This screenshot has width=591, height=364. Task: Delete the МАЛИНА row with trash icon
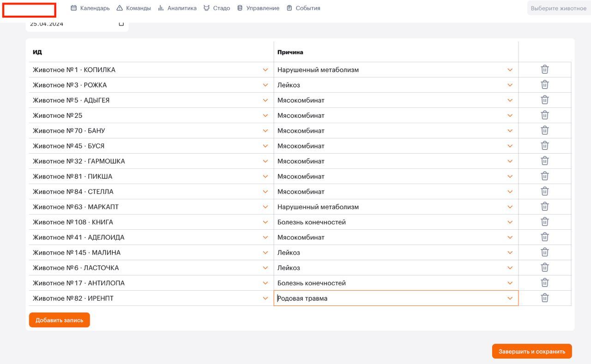[x=545, y=252]
